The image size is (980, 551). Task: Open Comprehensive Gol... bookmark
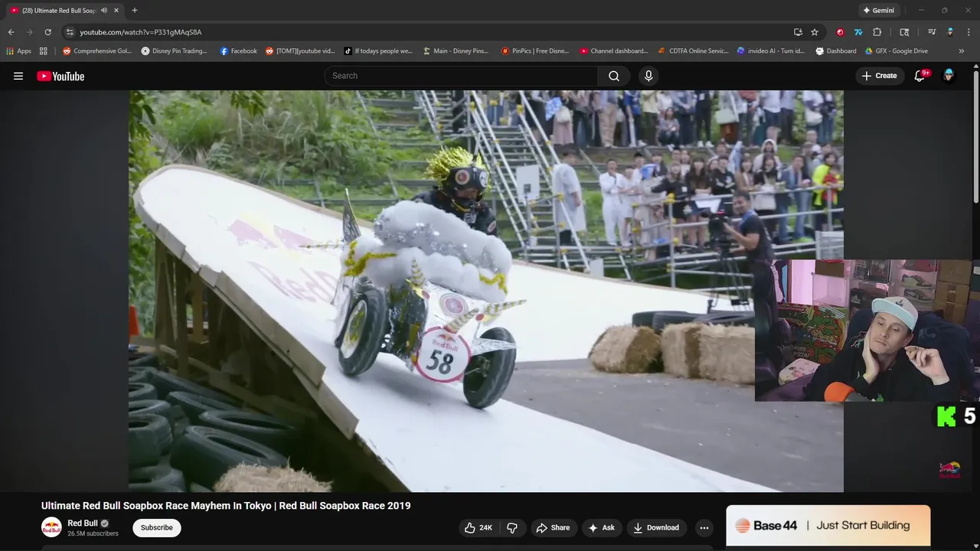97,51
